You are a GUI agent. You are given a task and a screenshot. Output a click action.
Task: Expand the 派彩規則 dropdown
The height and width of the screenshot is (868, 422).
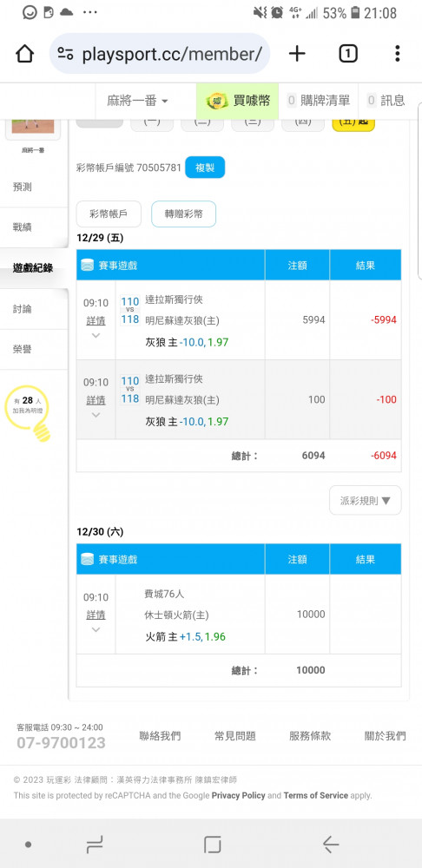pos(365,501)
